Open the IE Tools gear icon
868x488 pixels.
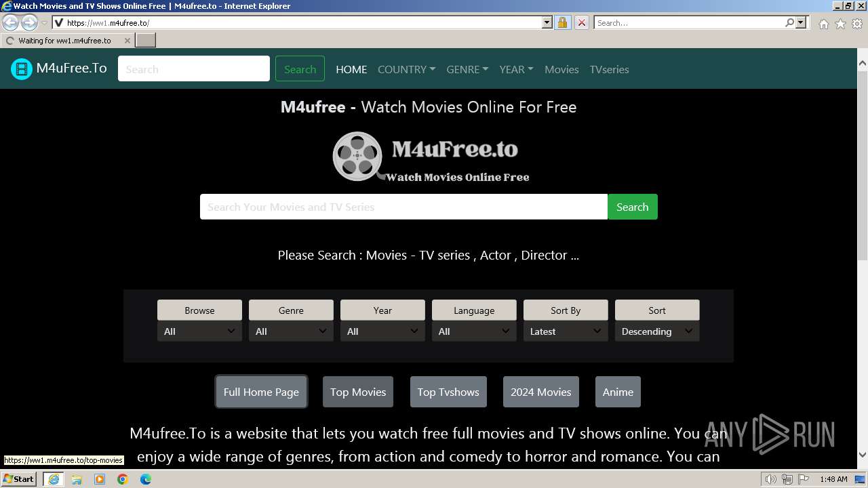coord(857,24)
